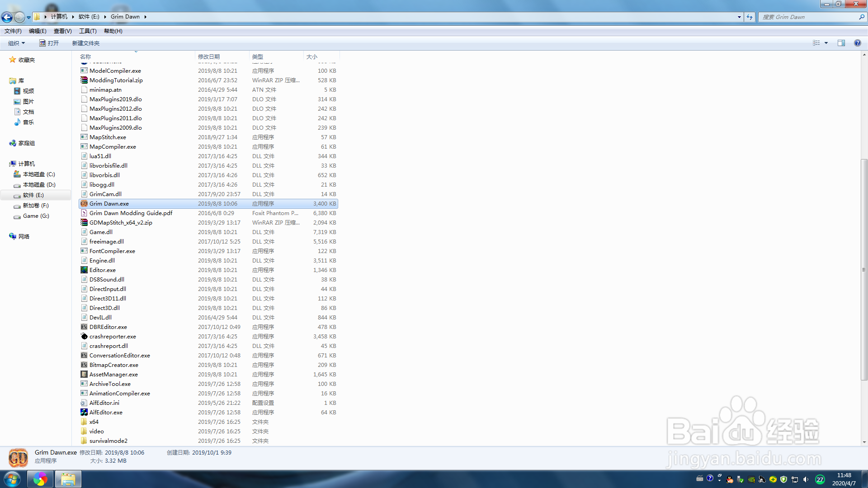
Task: Click the x64 folder icon
Action: point(84,422)
